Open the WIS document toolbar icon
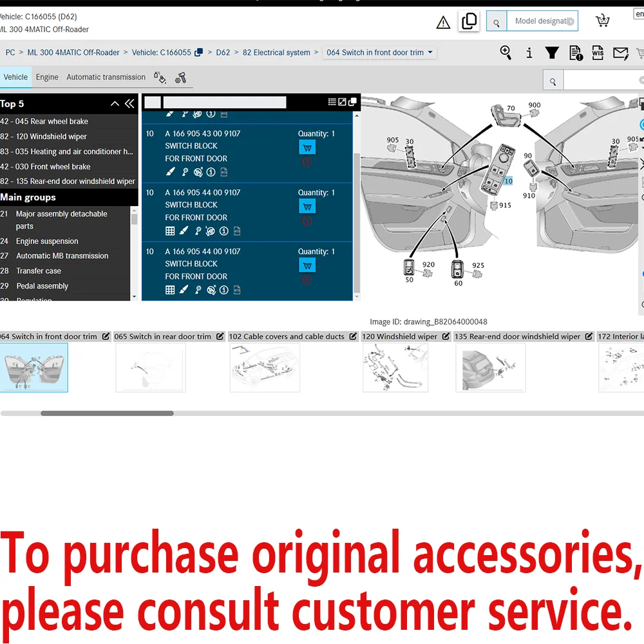 click(598, 53)
